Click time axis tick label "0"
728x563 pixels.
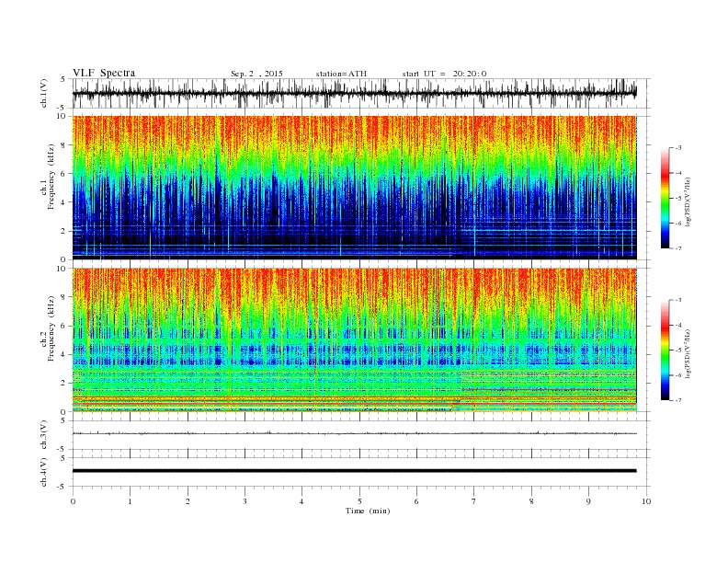(73, 501)
